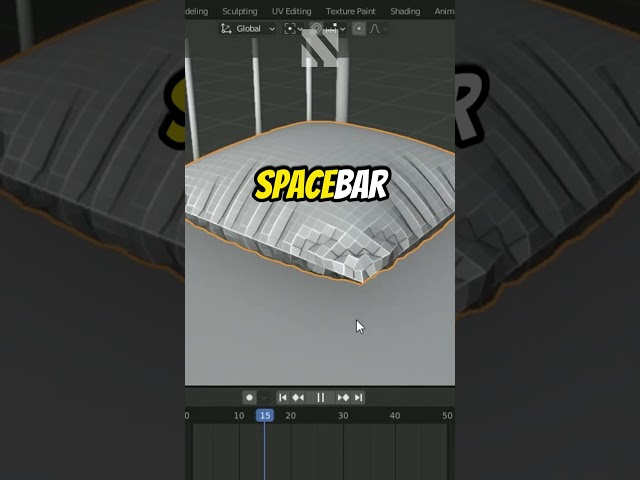This screenshot has height=480, width=640.
Task: Toggle proportional editing circle icon
Action: (359, 29)
